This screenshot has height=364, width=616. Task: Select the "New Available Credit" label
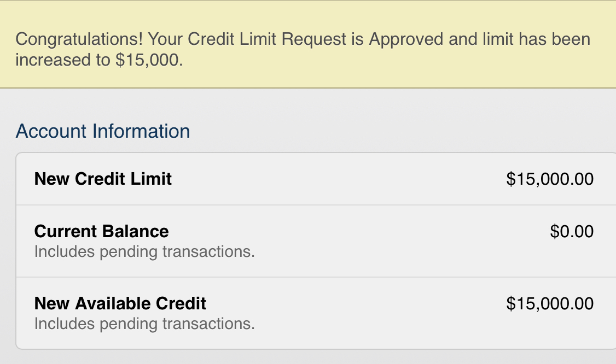point(120,303)
